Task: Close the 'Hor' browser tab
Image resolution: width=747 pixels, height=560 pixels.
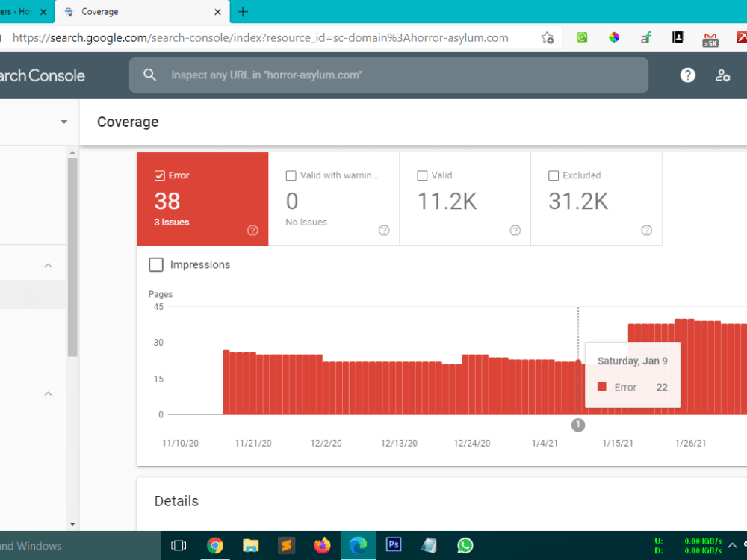Action: [43, 12]
